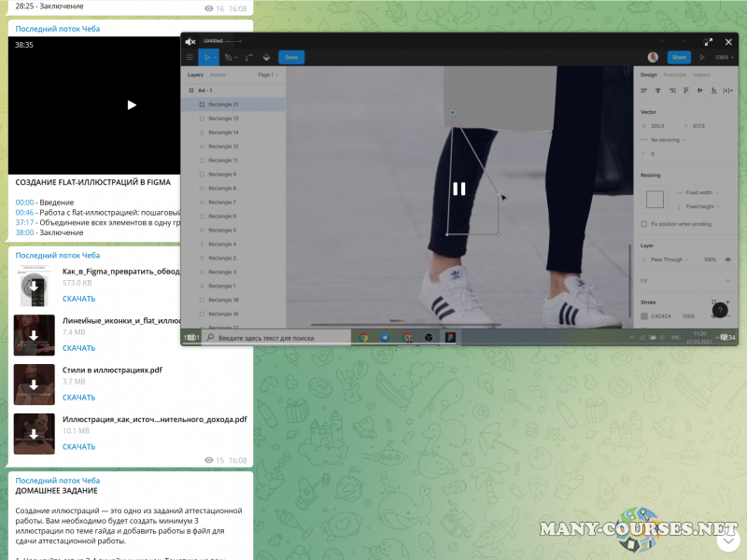The height and width of the screenshot is (560, 747).
Task: Switch to the Prototype tab
Action: click(674, 75)
